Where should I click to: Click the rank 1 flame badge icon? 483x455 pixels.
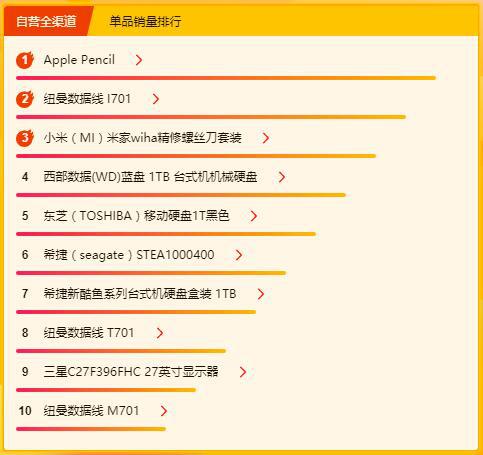point(25,60)
